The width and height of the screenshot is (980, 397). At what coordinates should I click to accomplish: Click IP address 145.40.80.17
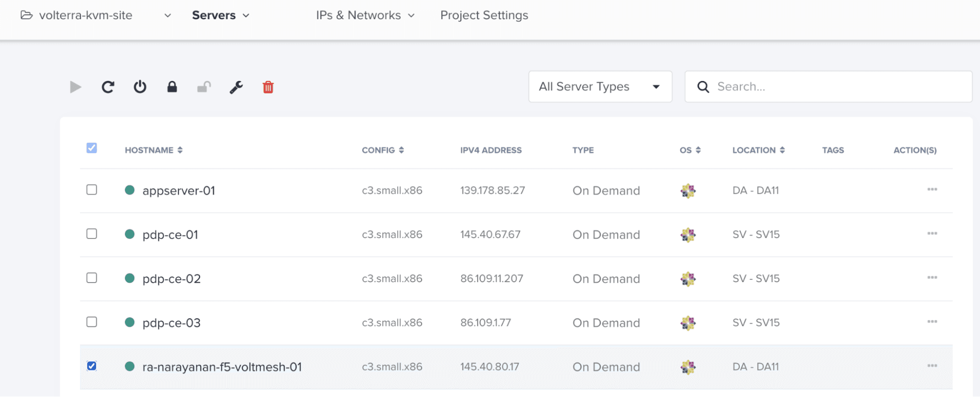click(489, 367)
